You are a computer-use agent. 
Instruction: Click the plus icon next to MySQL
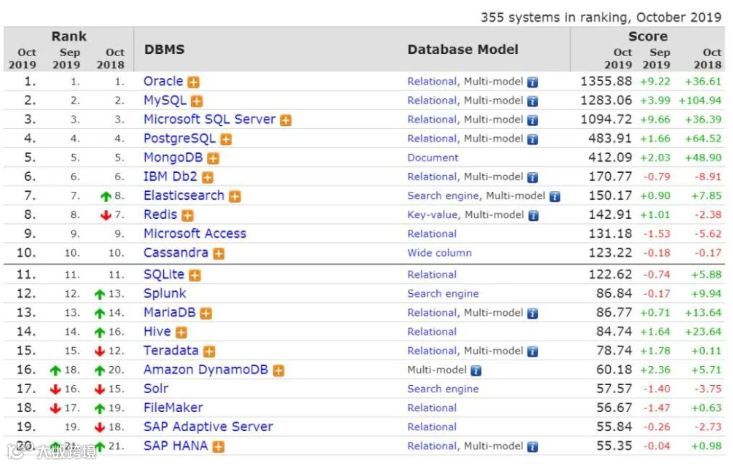[x=197, y=101]
